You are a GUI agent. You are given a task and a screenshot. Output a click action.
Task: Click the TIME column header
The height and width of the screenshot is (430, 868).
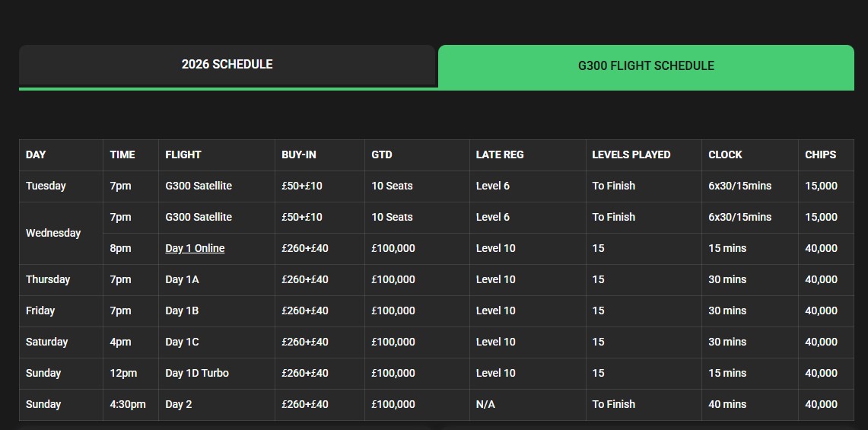122,154
